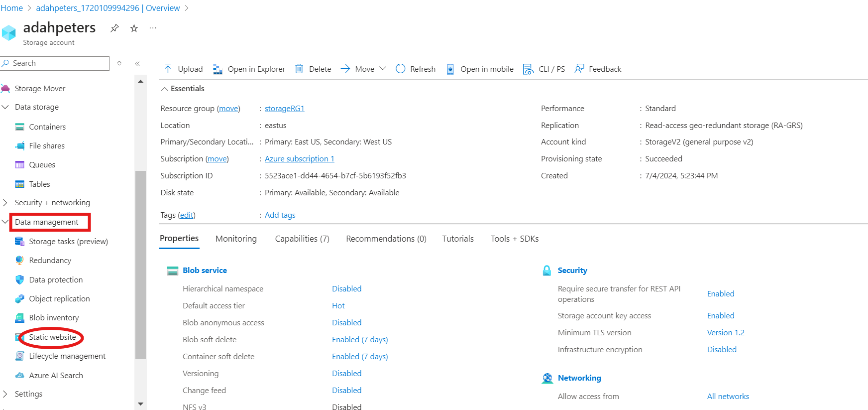Click the Storage tasks (preview) icon
Screen dimensions: 868x410
coord(20,242)
